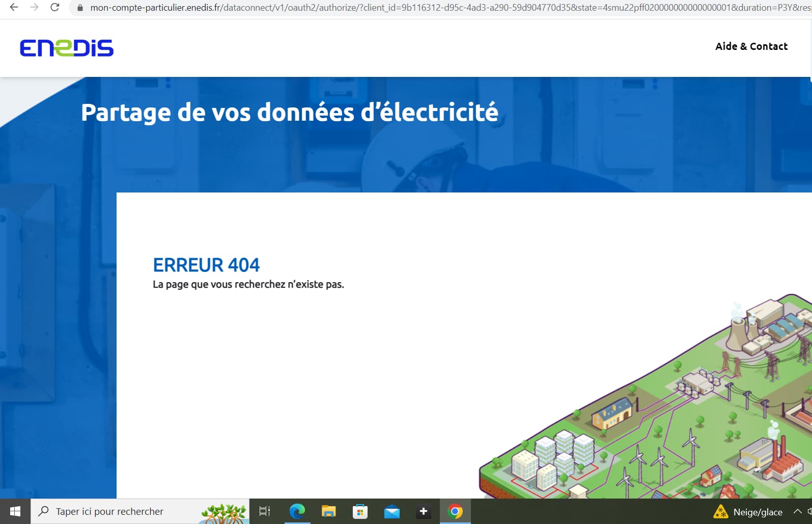Click the browser forward arrow

pos(34,8)
